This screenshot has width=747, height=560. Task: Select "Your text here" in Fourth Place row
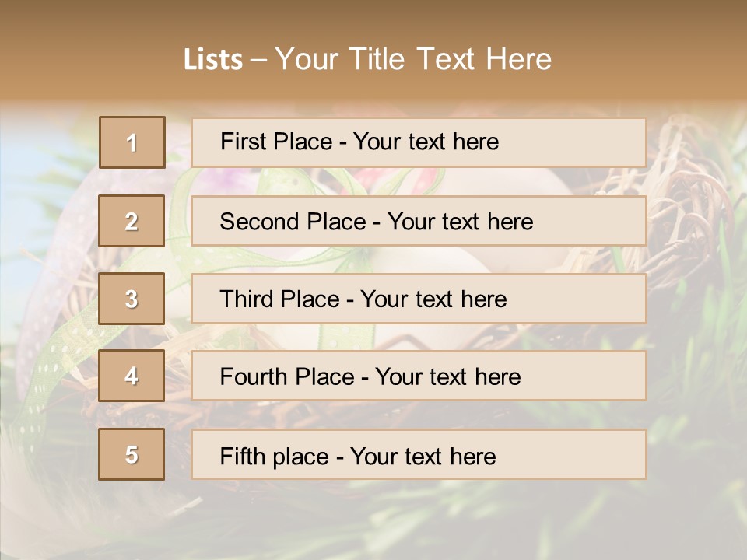pyautogui.click(x=447, y=377)
